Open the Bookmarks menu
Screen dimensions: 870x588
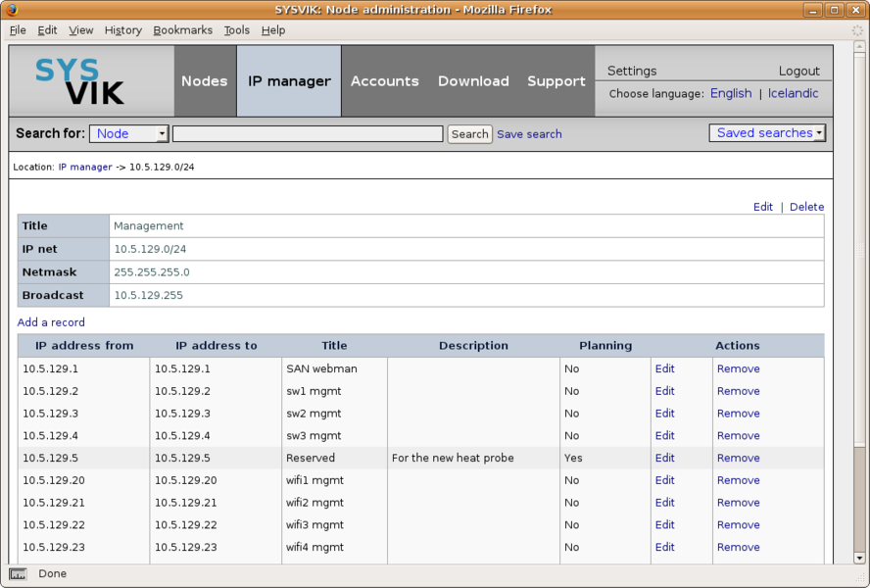click(x=182, y=30)
